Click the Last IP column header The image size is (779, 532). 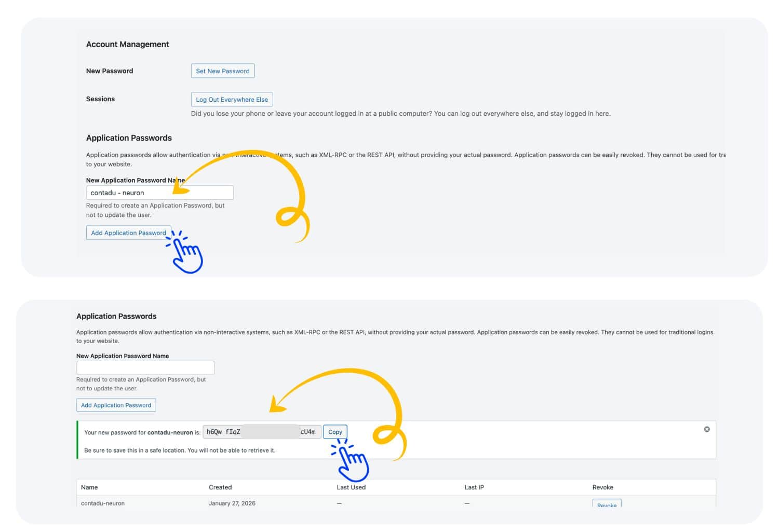474,487
